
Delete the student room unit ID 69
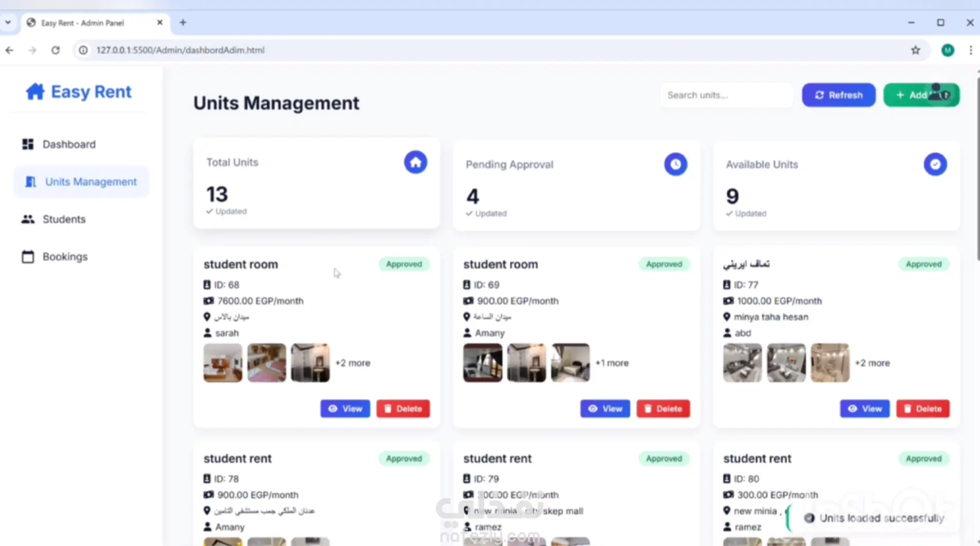(x=663, y=409)
